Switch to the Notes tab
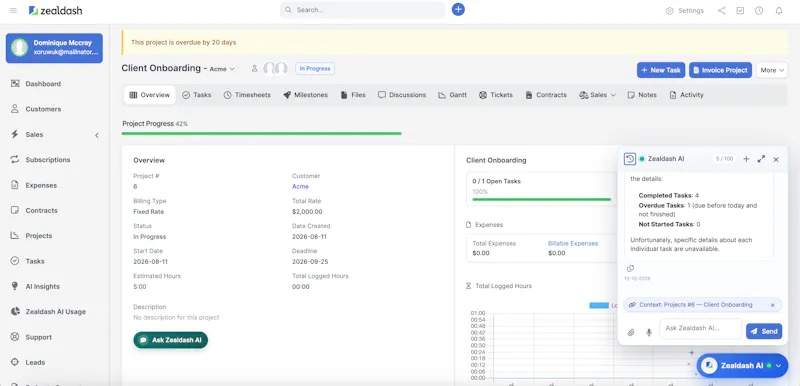Viewport: 800px width, 386px height. tap(642, 95)
